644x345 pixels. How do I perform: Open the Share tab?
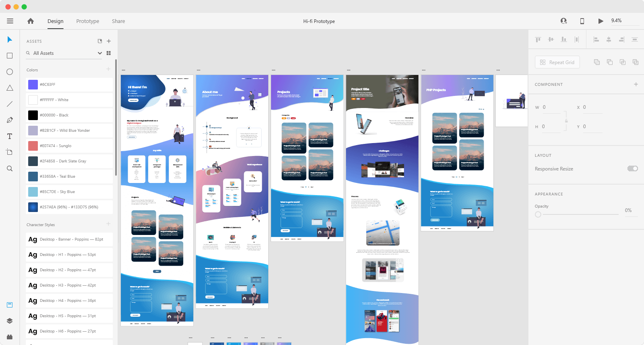tap(118, 21)
